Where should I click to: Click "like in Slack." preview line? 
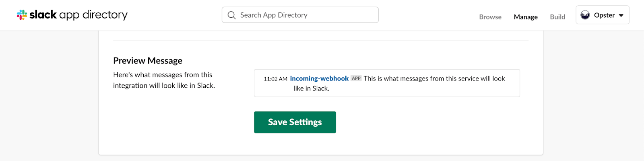311,89
